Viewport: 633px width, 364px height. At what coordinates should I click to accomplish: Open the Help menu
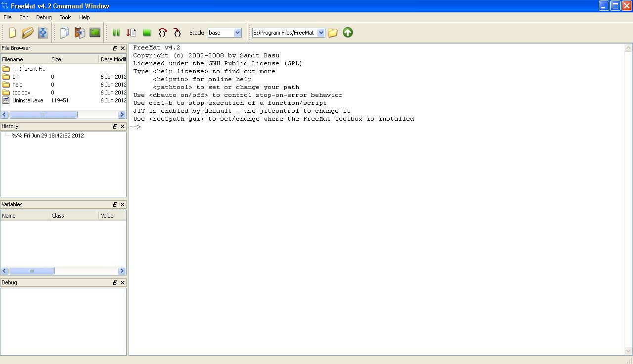pos(85,17)
